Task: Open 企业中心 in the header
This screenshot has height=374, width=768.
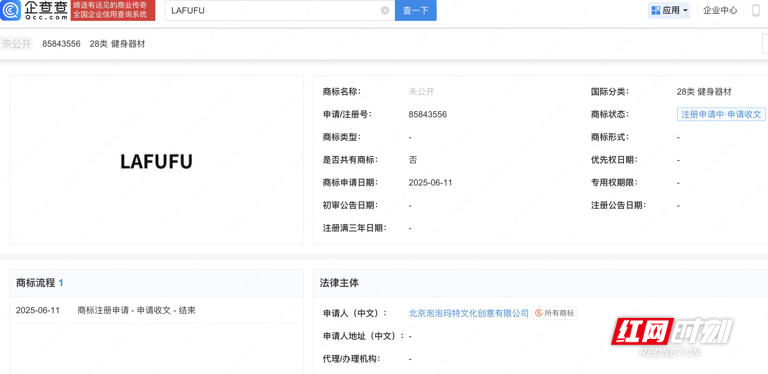Action: [x=720, y=10]
